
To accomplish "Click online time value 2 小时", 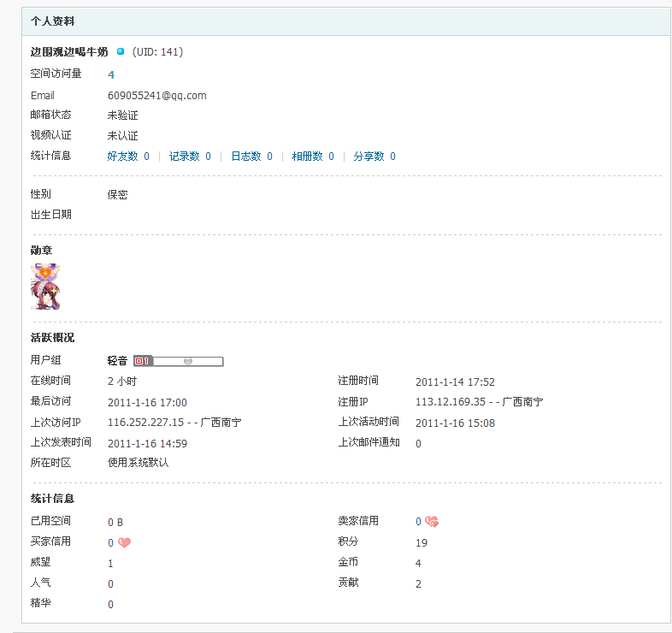I will (x=122, y=382).
